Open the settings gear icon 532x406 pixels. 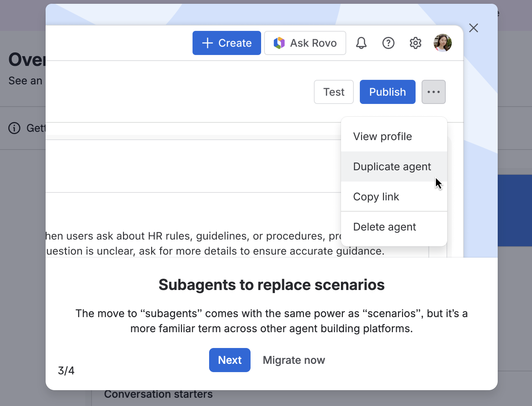pos(416,43)
